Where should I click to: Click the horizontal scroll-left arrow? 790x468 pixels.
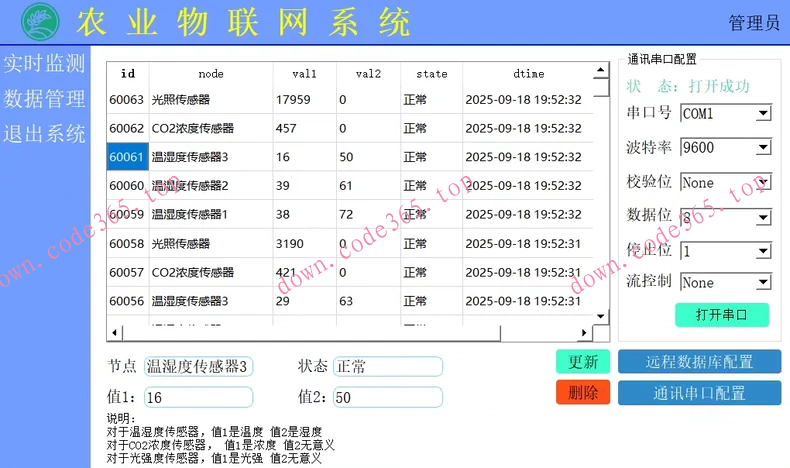point(114,332)
